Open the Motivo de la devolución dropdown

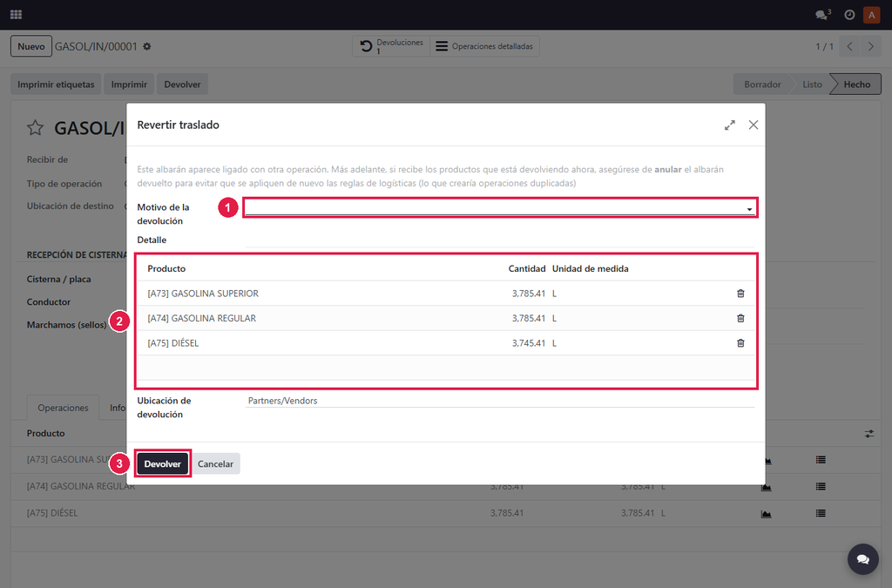tap(501, 207)
